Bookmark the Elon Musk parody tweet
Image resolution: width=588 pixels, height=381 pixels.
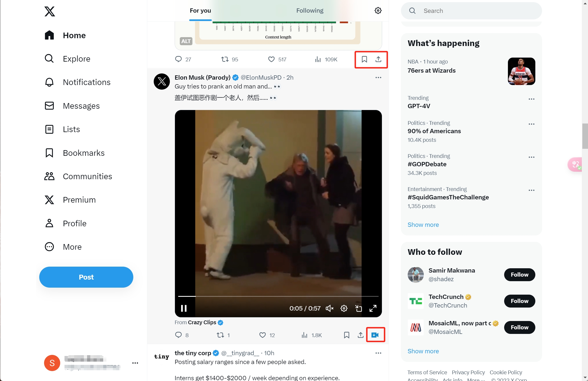pos(346,335)
